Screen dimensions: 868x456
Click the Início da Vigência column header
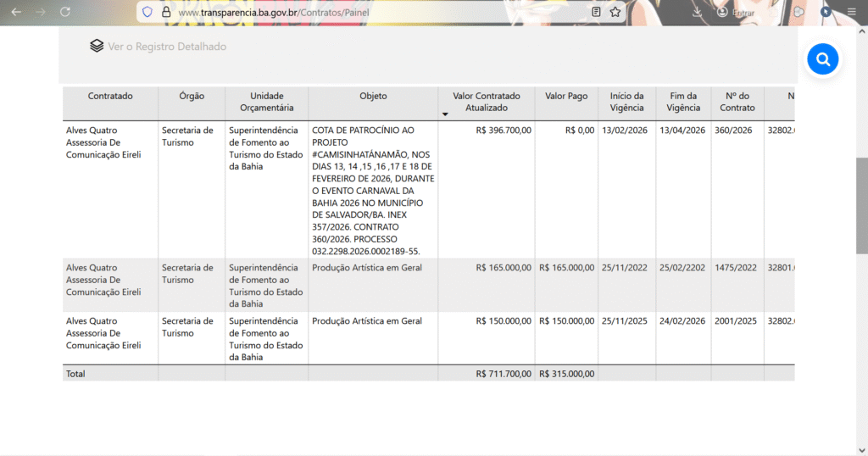point(626,102)
